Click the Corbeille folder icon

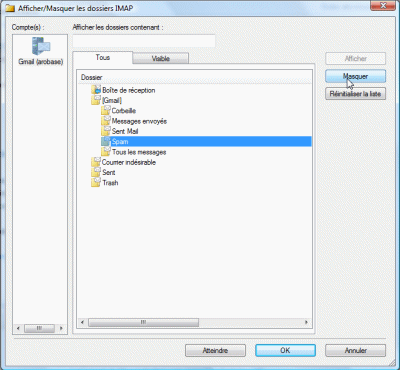click(106, 110)
